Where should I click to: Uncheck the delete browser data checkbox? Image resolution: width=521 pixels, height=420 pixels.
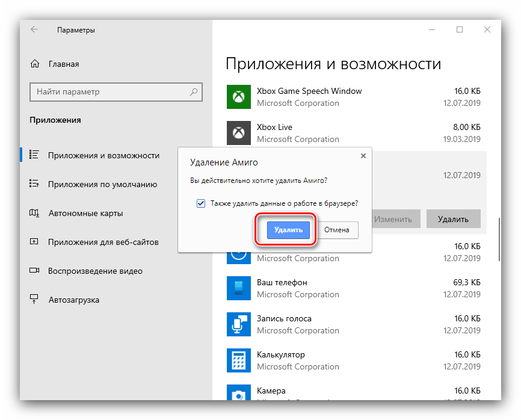[x=201, y=203]
